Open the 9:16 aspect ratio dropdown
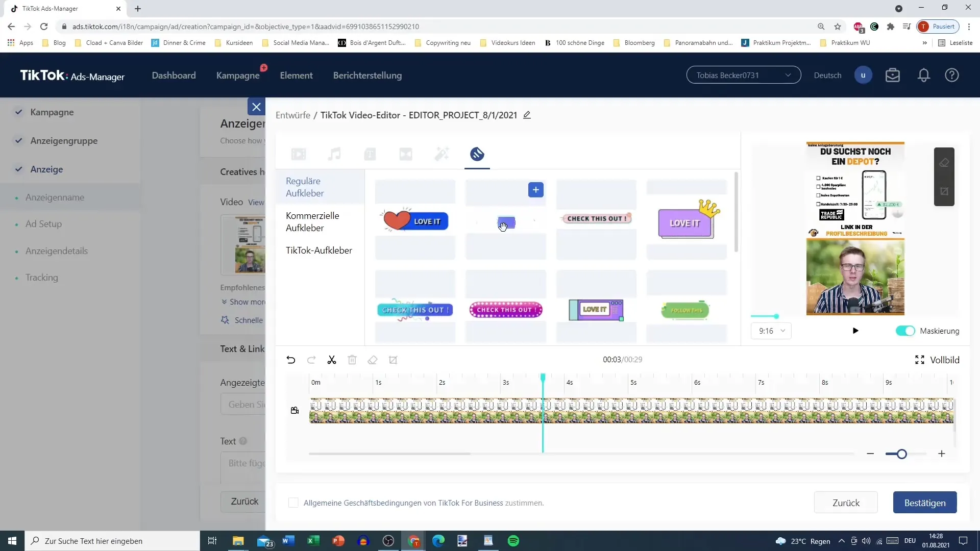 [771, 331]
